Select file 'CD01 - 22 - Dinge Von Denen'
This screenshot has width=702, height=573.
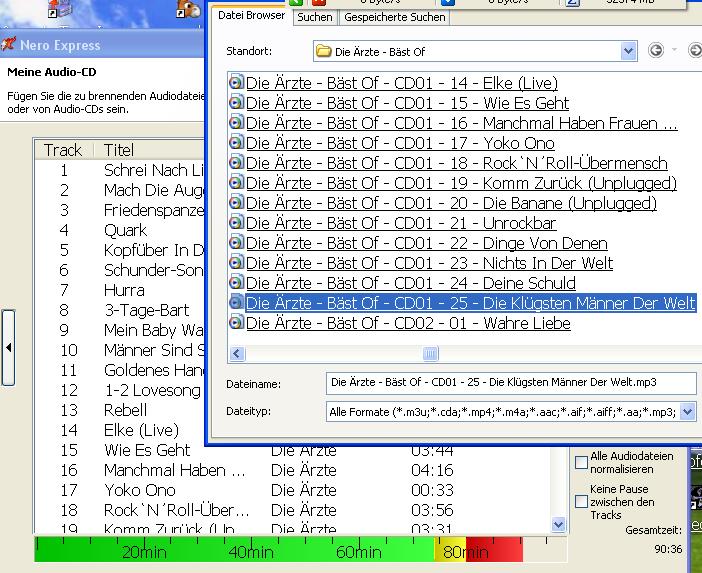point(427,243)
